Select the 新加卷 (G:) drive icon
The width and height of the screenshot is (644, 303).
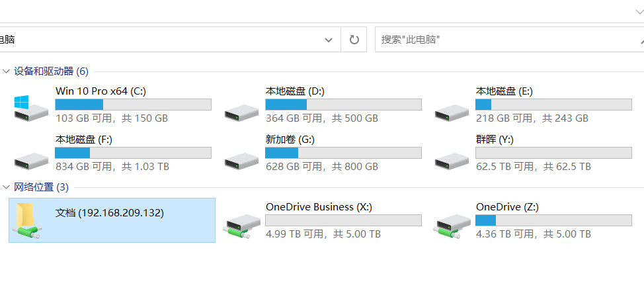241,161
